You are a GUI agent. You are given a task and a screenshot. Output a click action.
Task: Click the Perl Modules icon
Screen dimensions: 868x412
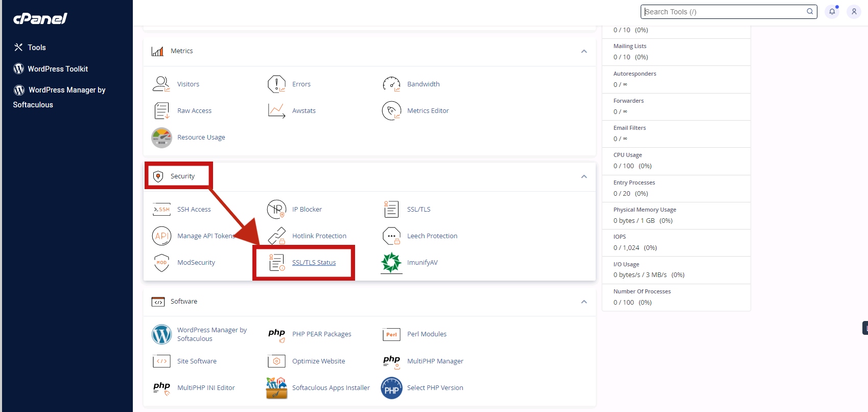coord(391,334)
